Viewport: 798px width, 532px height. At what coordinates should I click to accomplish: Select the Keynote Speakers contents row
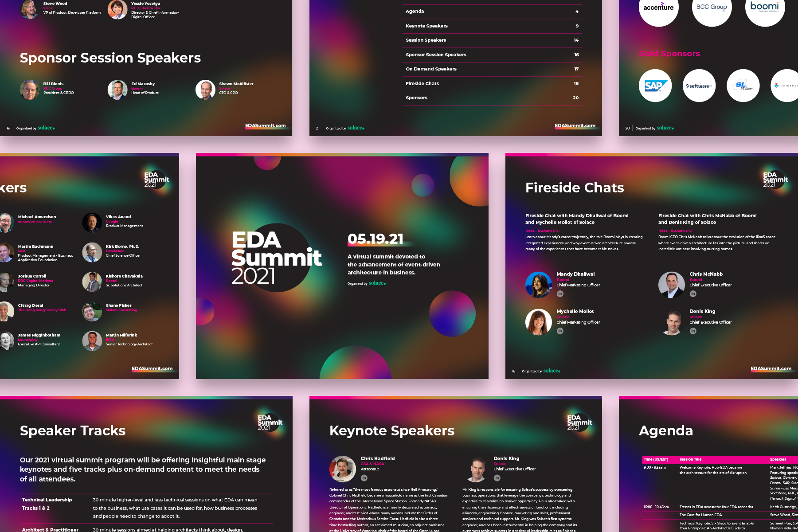point(492,26)
